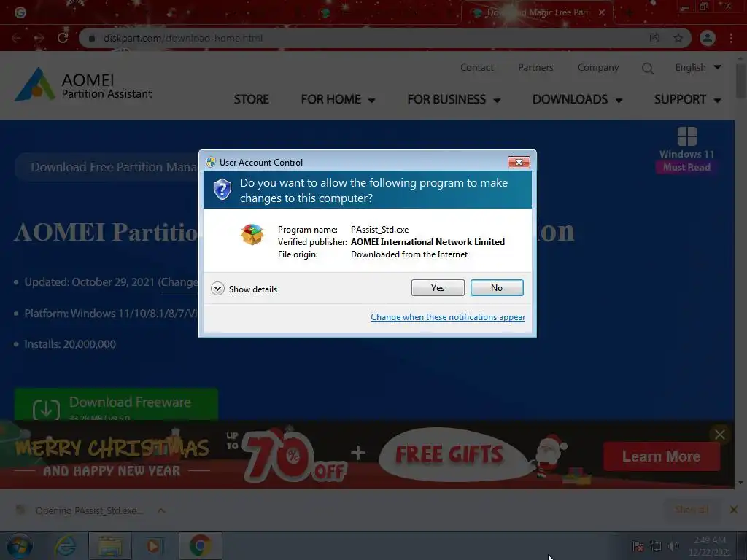Bookmark the page with star icon
Image resolution: width=747 pixels, height=560 pixels.
click(678, 38)
